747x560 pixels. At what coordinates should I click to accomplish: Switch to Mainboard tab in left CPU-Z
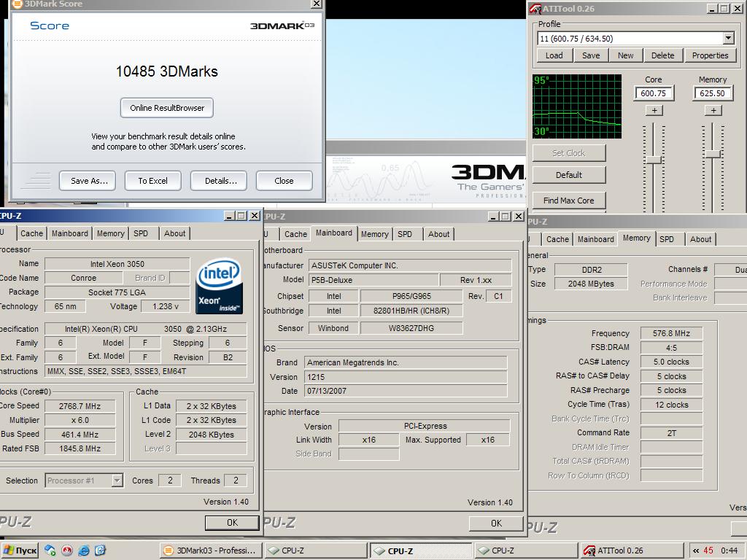[x=69, y=233]
